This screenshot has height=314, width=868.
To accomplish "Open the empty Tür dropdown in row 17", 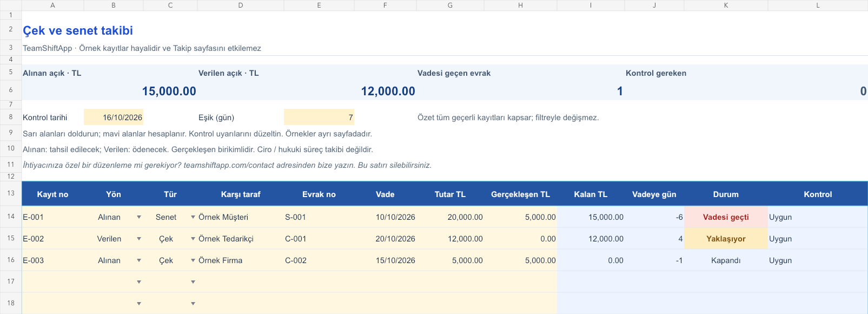I will (x=193, y=282).
